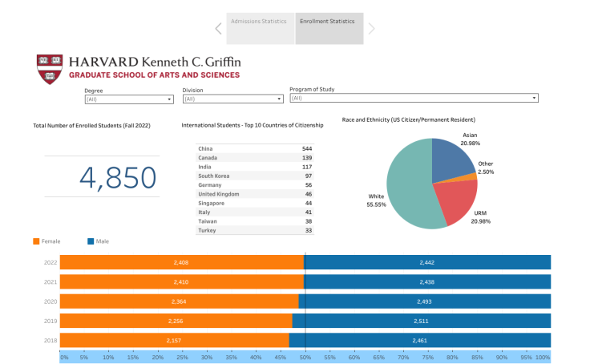Select the Turkey row in countries table

pos(255,230)
